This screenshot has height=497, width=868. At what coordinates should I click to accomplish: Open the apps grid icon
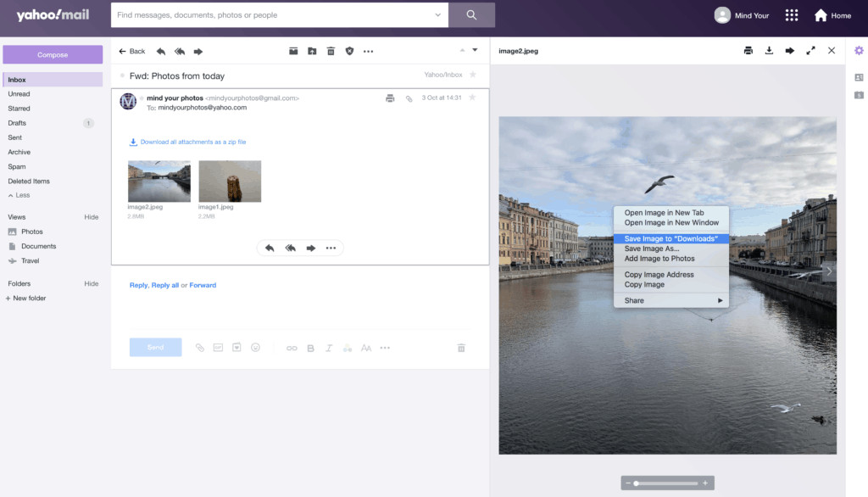(792, 15)
